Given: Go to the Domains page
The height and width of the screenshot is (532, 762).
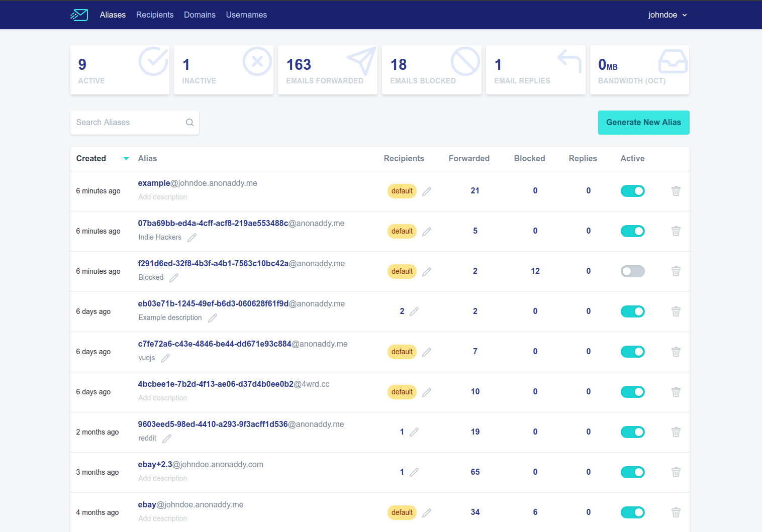Looking at the screenshot, I should tap(200, 15).
